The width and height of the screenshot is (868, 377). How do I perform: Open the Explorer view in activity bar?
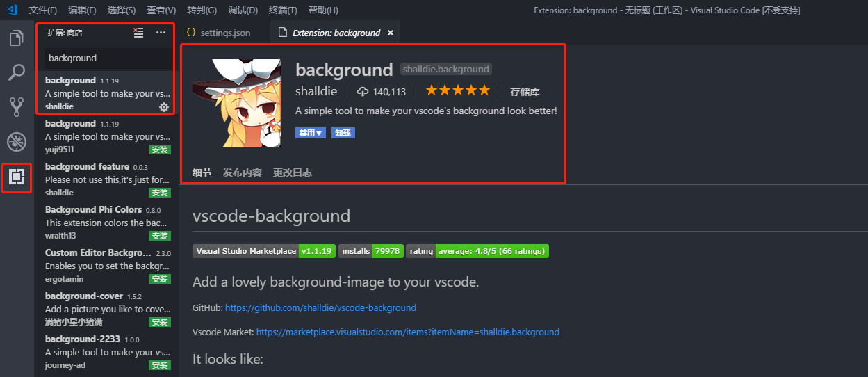[x=17, y=38]
